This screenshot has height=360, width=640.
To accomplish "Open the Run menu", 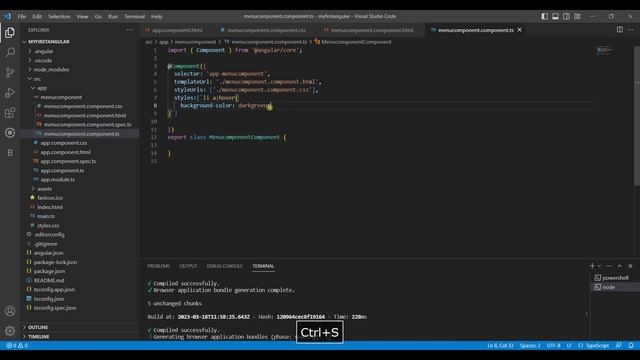I will click(x=113, y=17).
